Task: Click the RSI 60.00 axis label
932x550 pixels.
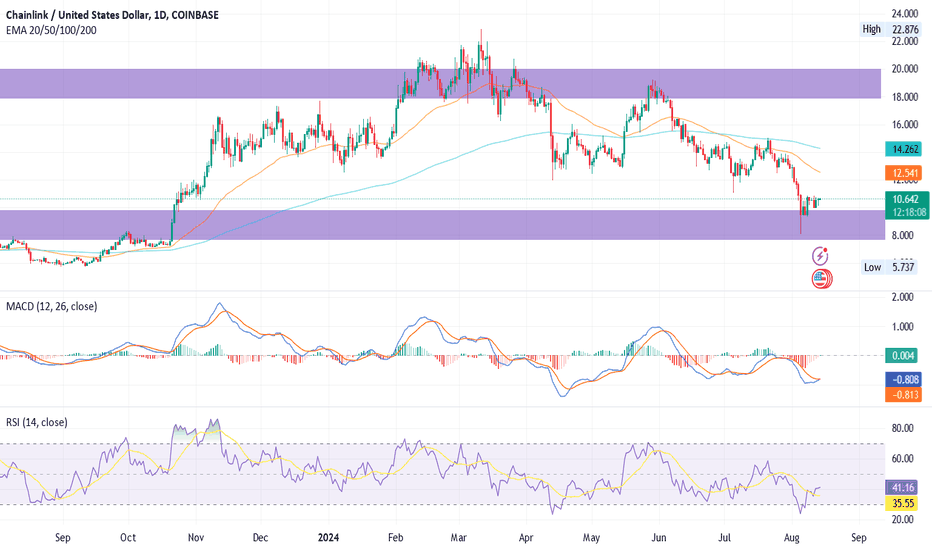Action: (903, 458)
